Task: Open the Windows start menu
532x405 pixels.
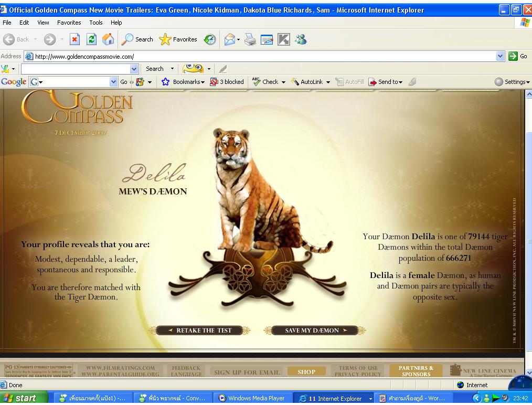Action: pos(24,398)
